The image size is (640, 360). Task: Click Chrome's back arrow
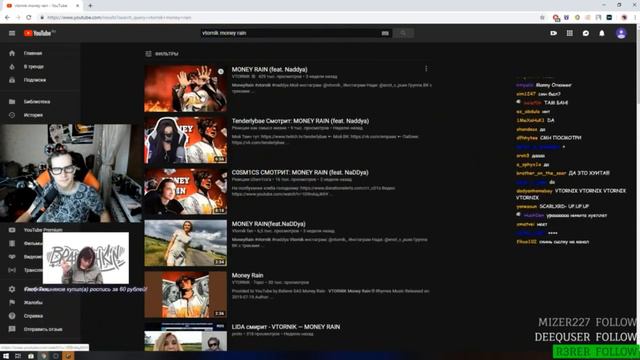[7, 18]
